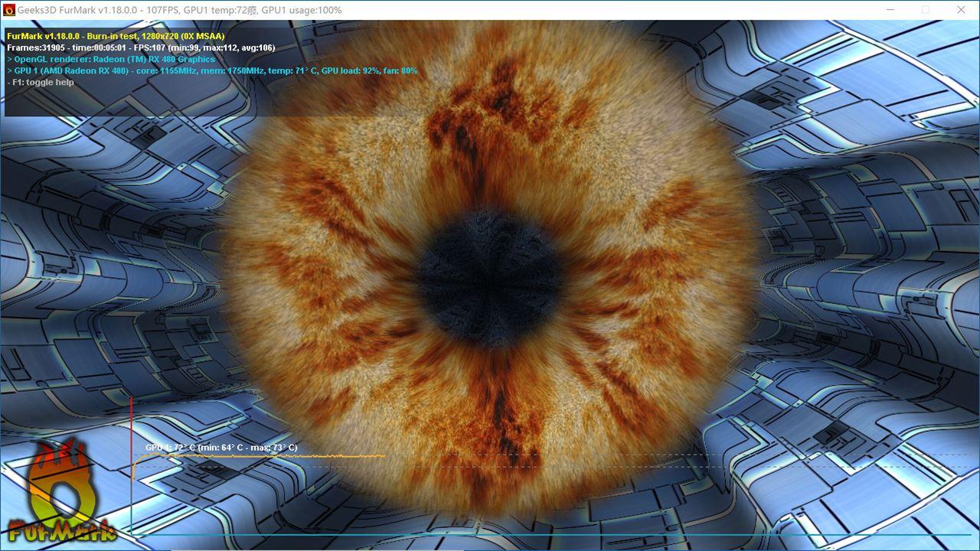Click the FurMark flame logo
The height and width of the screenshot is (551, 980).
(x=63, y=482)
